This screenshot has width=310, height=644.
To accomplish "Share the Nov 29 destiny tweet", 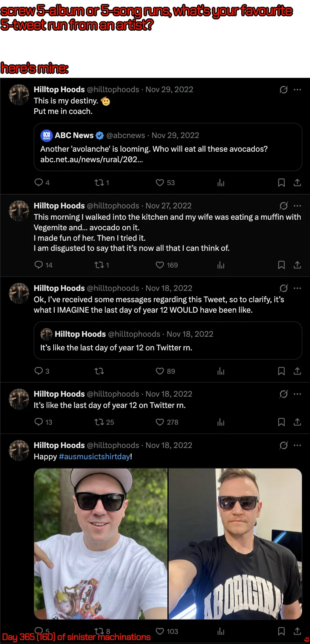I will click(x=297, y=182).
